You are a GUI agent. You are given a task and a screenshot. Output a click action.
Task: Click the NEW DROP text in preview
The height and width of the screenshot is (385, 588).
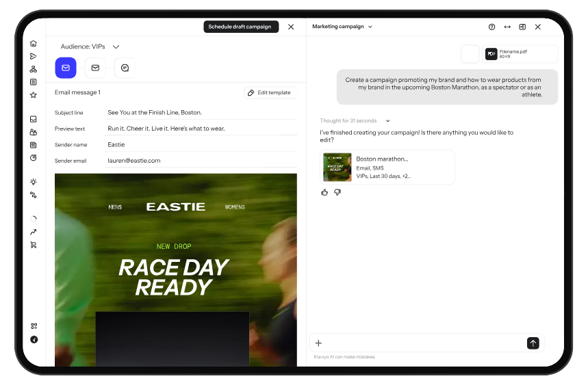coord(174,246)
